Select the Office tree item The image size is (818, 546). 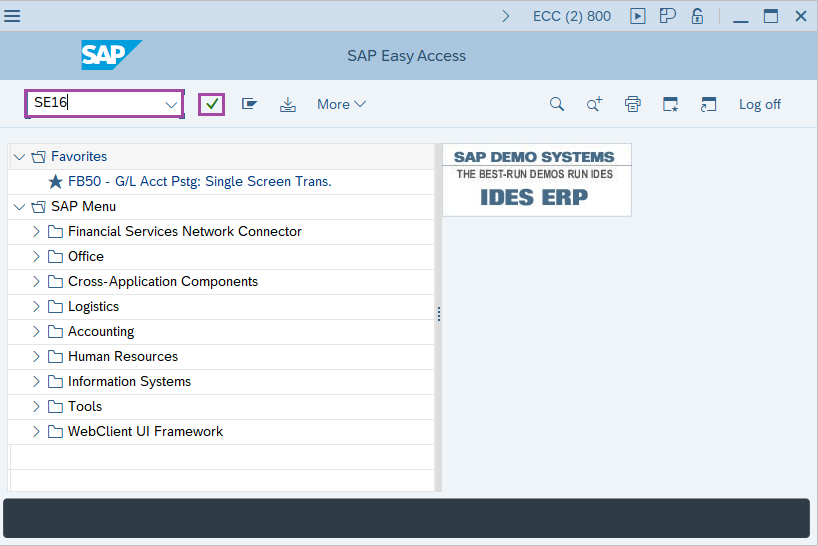click(x=86, y=257)
